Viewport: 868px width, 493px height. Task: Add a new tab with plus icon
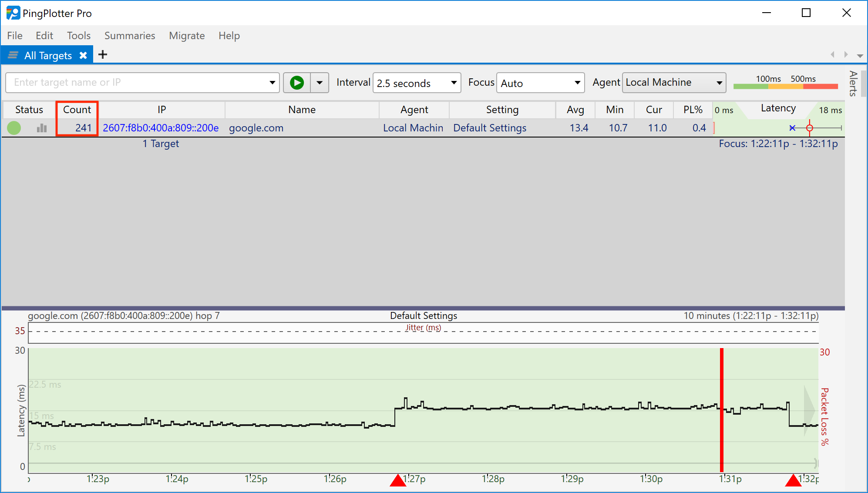point(103,55)
